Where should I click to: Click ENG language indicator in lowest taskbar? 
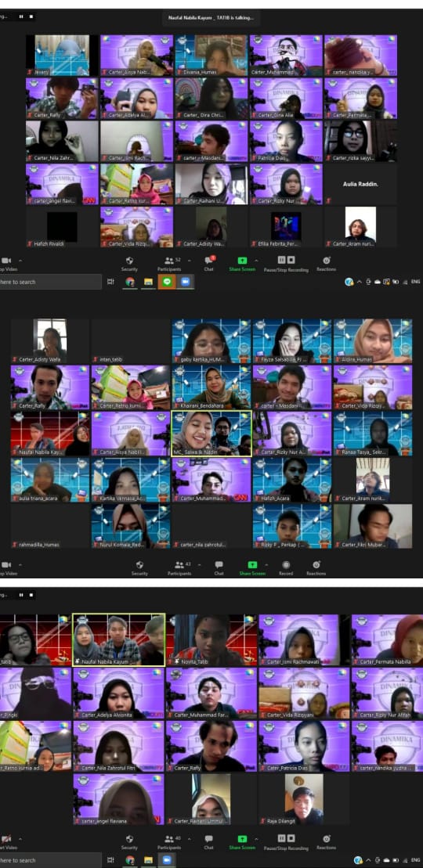click(x=415, y=859)
